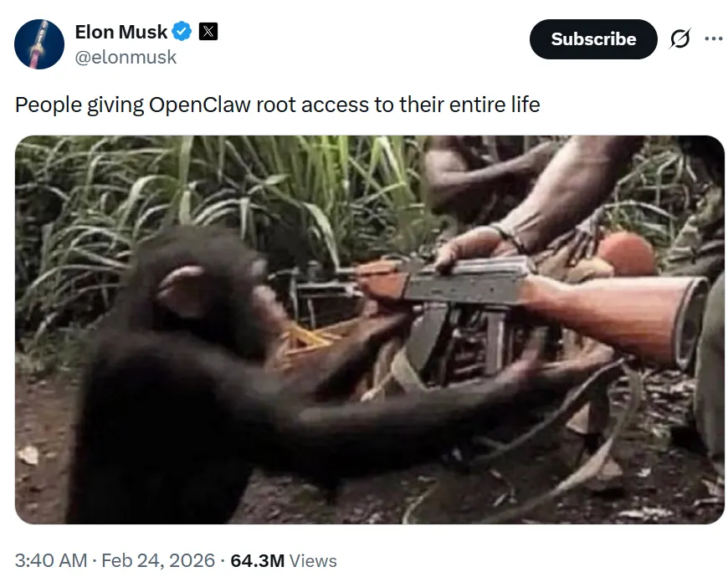The image size is (728, 577).
Task: Click the X affiliation badge
Action: tap(208, 32)
